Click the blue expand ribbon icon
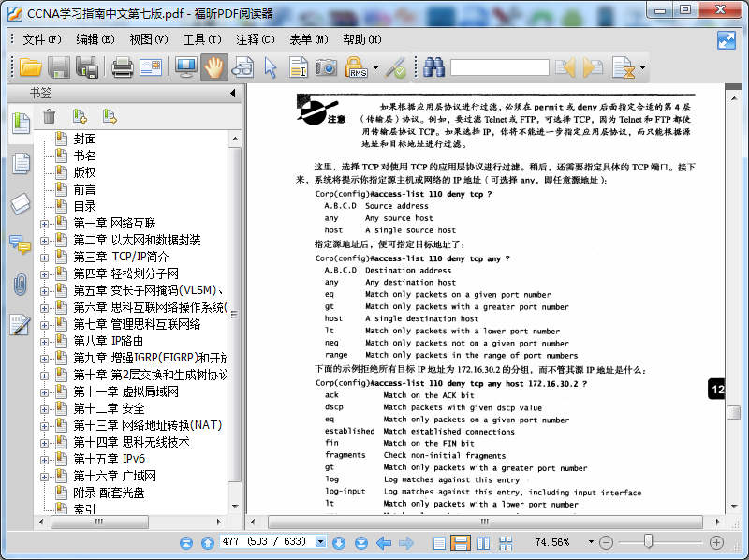 [727, 40]
